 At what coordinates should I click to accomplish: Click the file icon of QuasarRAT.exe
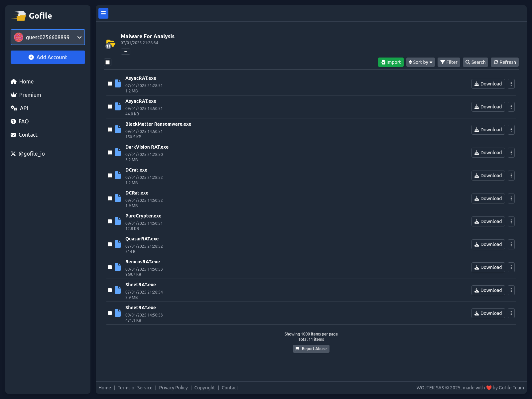click(x=118, y=244)
